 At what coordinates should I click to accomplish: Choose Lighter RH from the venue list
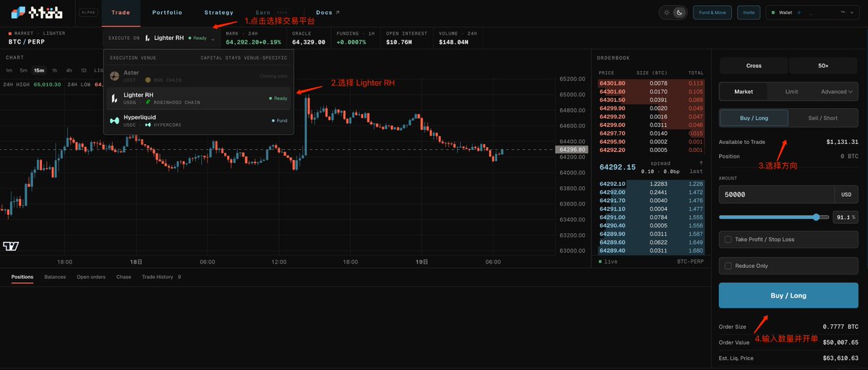(x=199, y=98)
